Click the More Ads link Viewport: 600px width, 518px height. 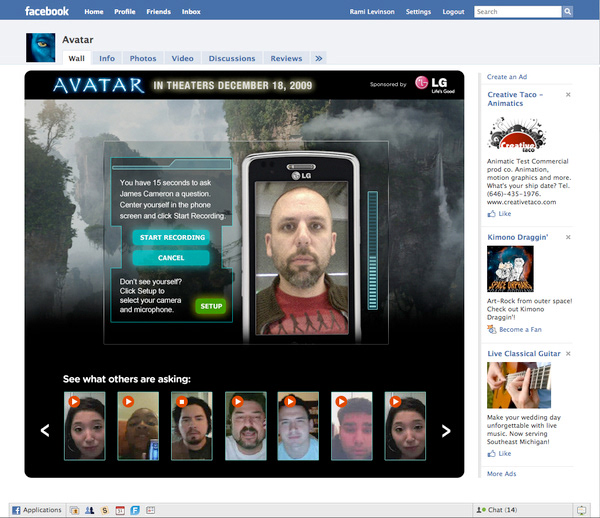(501, 474)
